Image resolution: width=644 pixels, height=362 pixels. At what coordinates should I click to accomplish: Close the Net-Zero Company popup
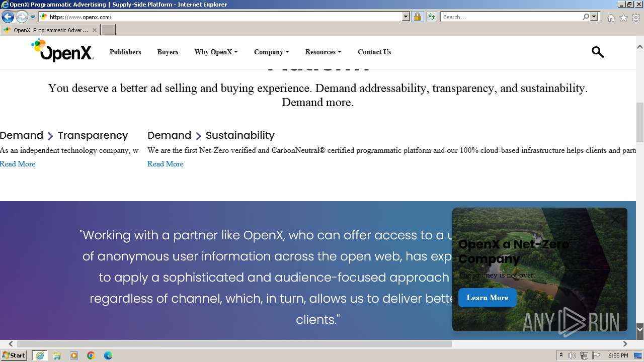tap(615, 220)
